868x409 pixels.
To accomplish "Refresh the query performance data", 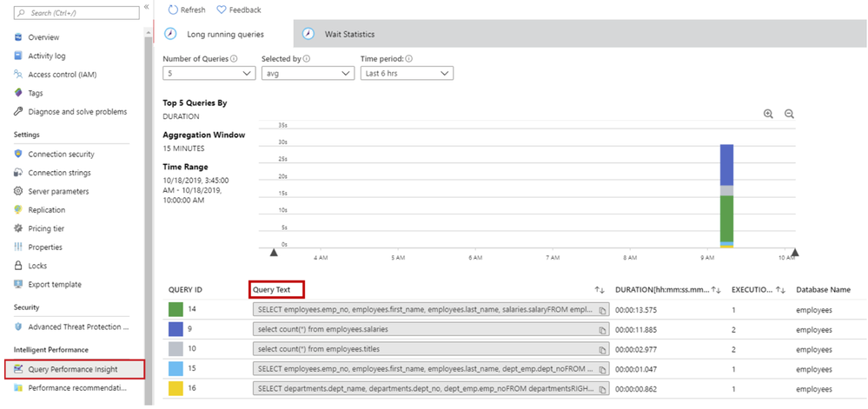I will [x=187, y=10].
